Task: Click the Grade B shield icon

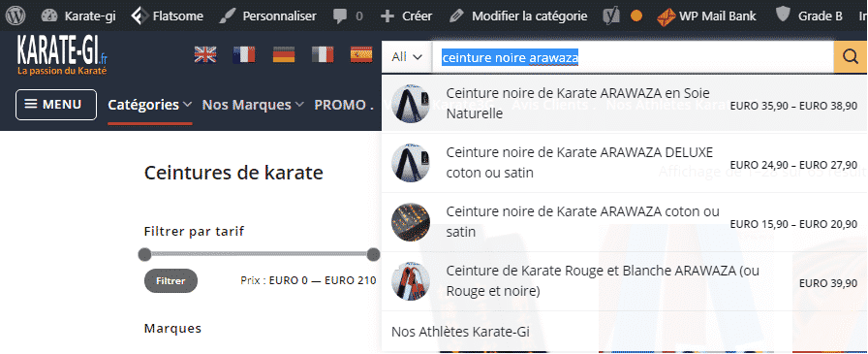Action: pos(782,15)
